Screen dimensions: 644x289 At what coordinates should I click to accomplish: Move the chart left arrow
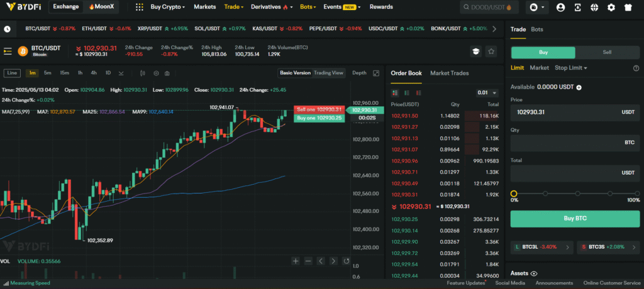coord(321,261)
